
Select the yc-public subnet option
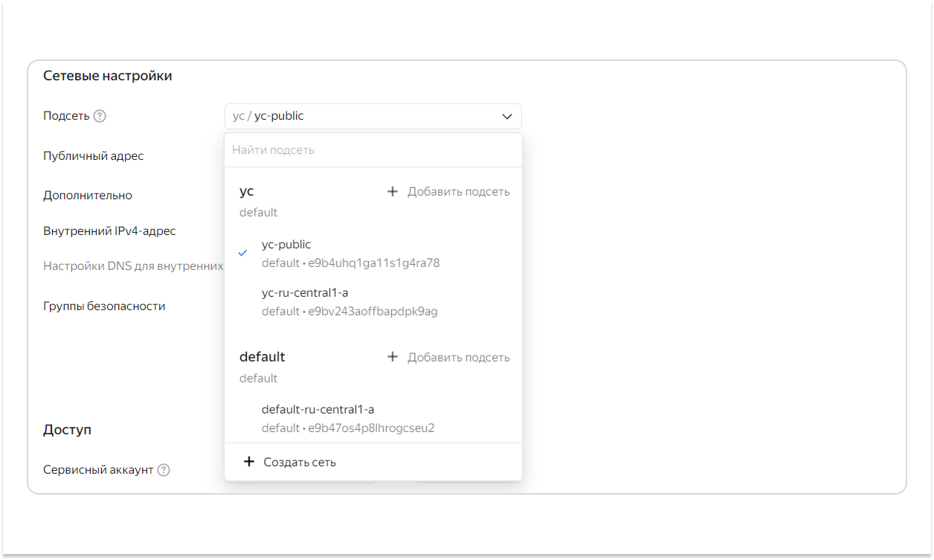[286, 245]
